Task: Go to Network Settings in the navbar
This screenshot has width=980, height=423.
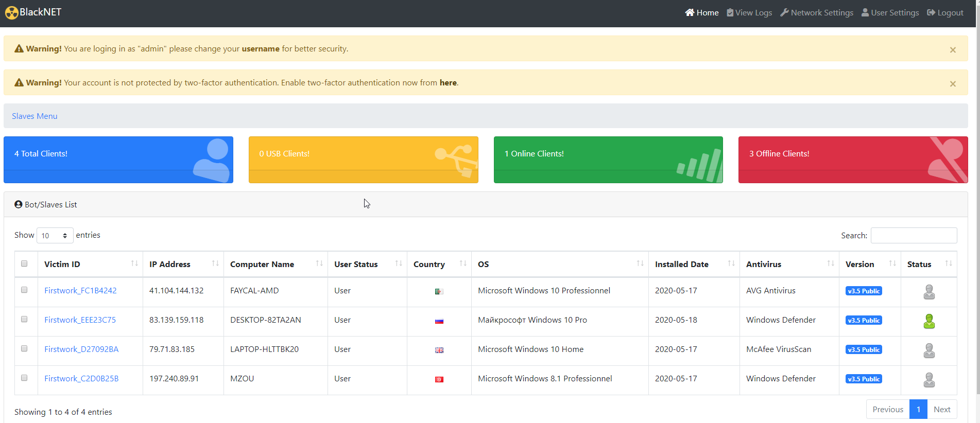Action: pos(817,12)
